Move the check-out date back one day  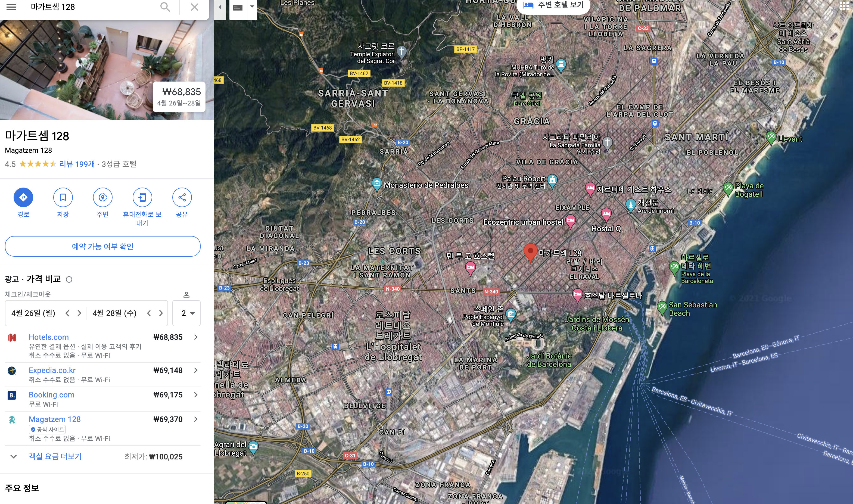(x=149, y=313)
